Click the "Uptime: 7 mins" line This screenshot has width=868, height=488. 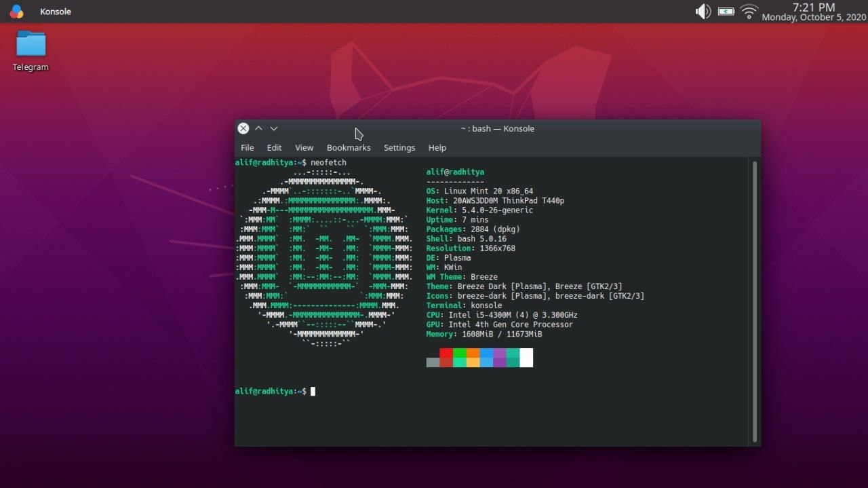[457, 220]
